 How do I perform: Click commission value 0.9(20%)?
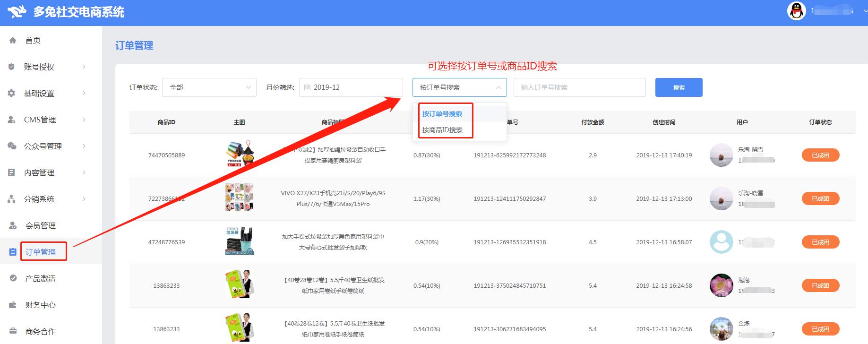tap(427, 242)
